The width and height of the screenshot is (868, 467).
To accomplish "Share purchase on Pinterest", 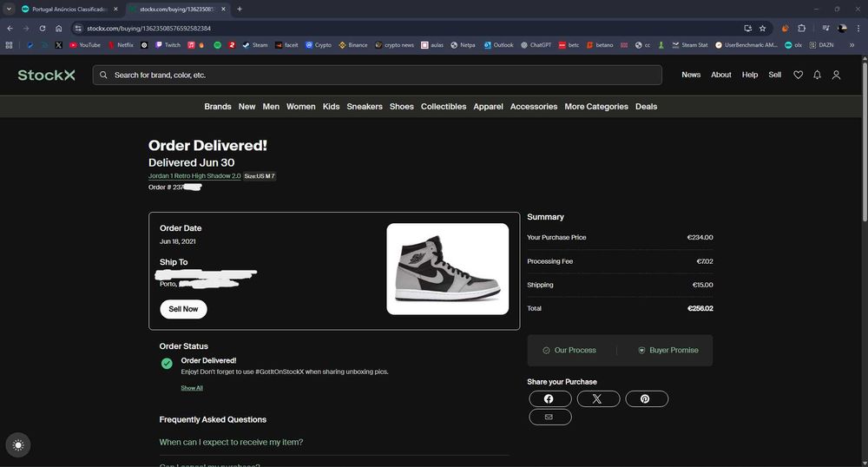I will click(x=646, y=399).
